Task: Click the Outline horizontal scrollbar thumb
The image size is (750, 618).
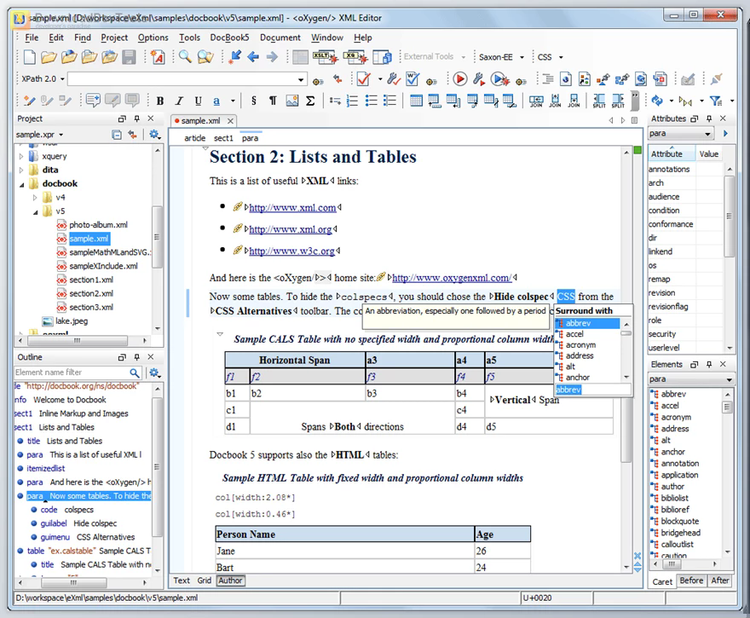Action: tap(74, 583)
